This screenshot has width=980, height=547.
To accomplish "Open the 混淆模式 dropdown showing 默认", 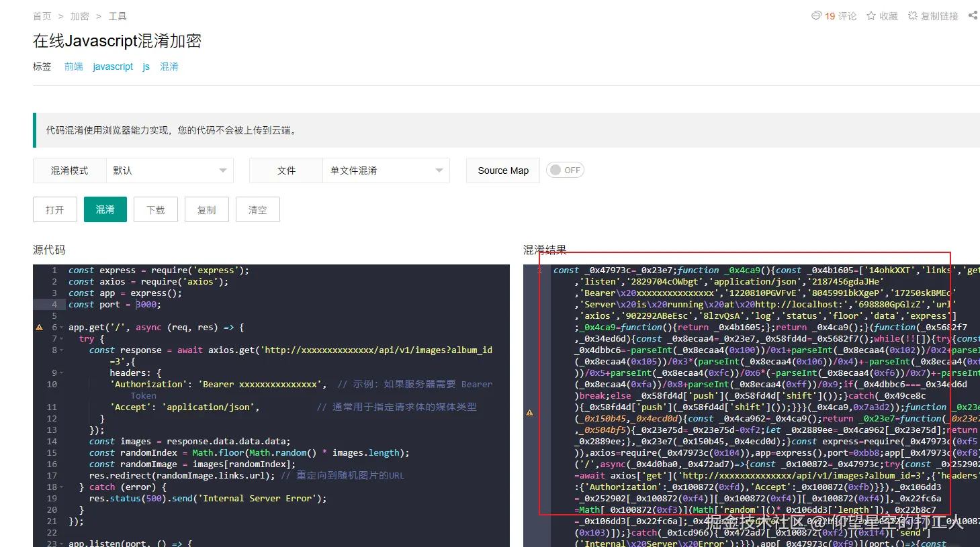I will 169,170.
